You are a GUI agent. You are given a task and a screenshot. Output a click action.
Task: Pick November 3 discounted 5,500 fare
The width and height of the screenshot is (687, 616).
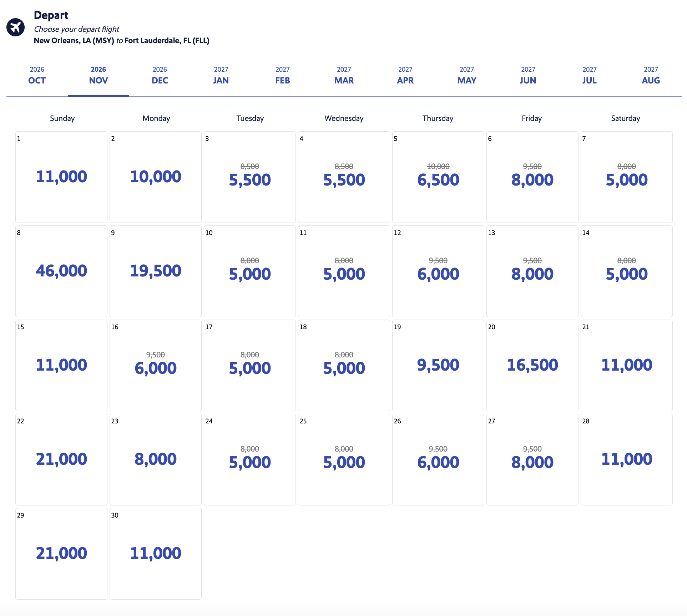coord(250,177)
